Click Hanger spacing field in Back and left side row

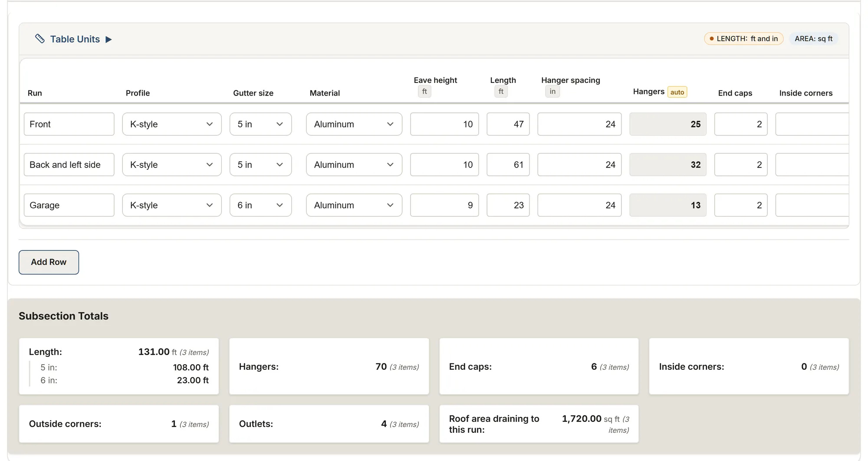tap(579, 165)
